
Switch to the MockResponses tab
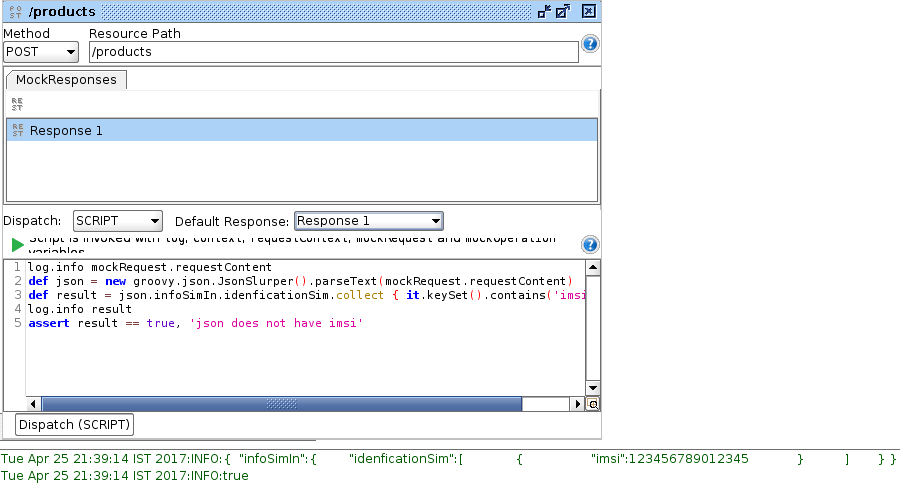pyautogui.click(x=66, y=80)
